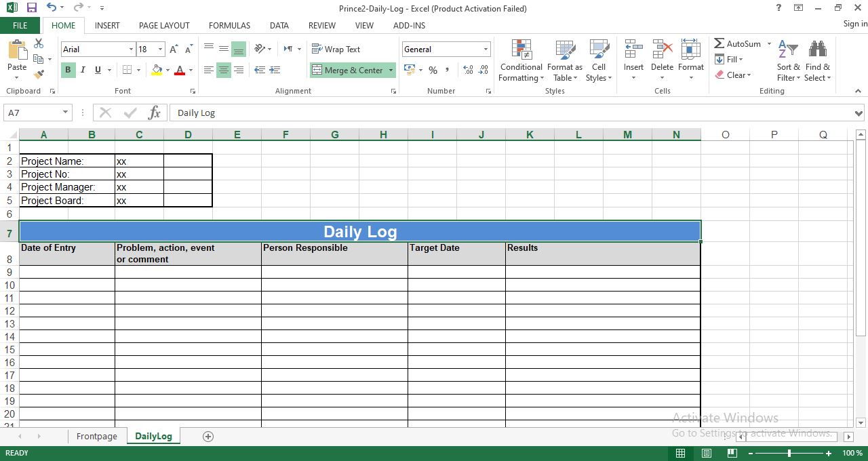
Task: Expand the Merge & Center dropdown arrow
Action: coord(391,70)
